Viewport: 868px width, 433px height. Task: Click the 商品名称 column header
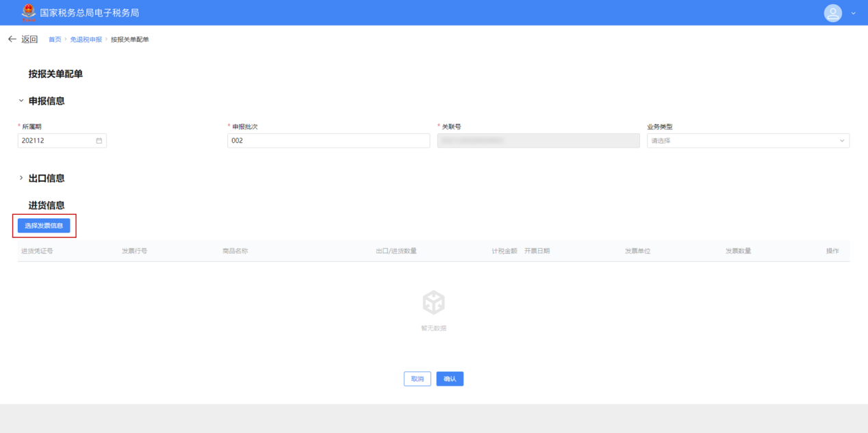pyautogui.click(x=235, y=251)
